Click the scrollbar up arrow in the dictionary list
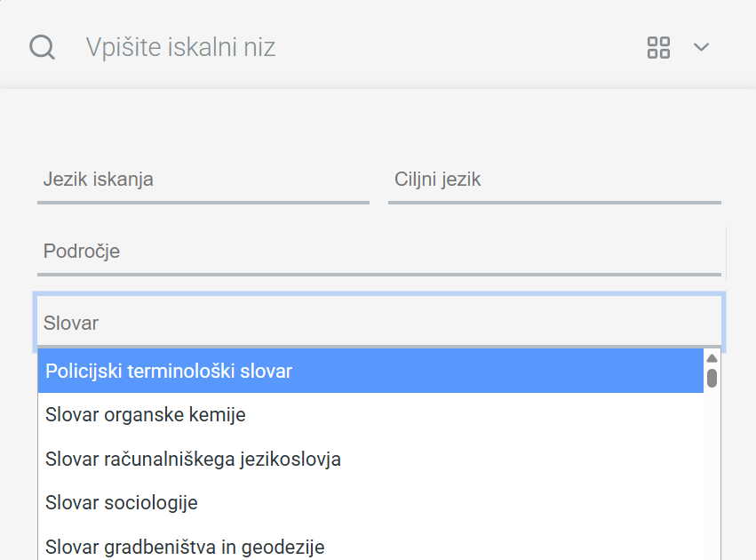Viewport: 756px width, 560px height. point(712,356)
